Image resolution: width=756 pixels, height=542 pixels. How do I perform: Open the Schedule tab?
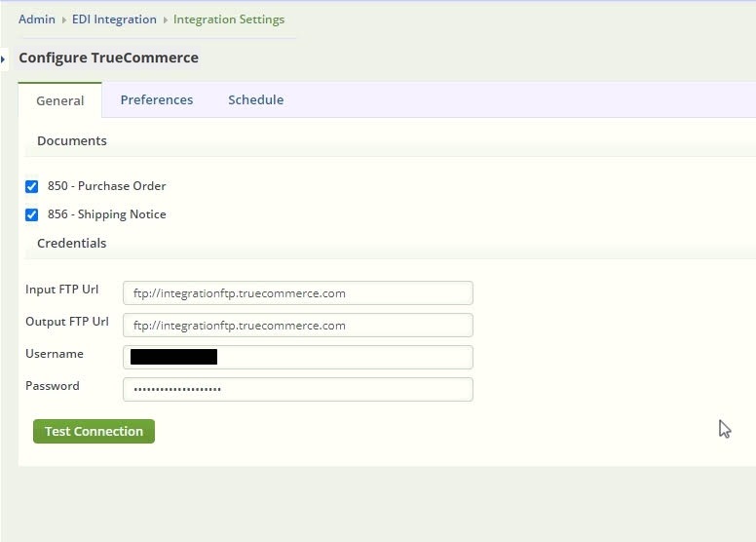pos(256,99)
